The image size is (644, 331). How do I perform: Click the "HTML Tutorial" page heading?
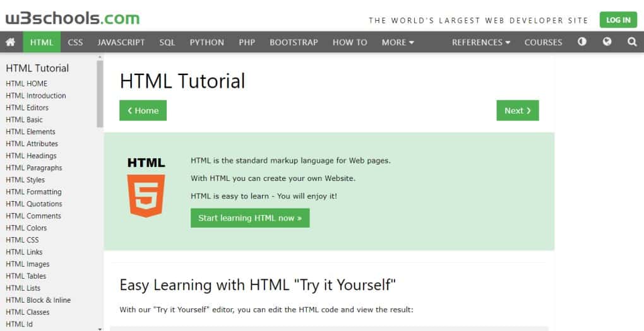(182, 81)
